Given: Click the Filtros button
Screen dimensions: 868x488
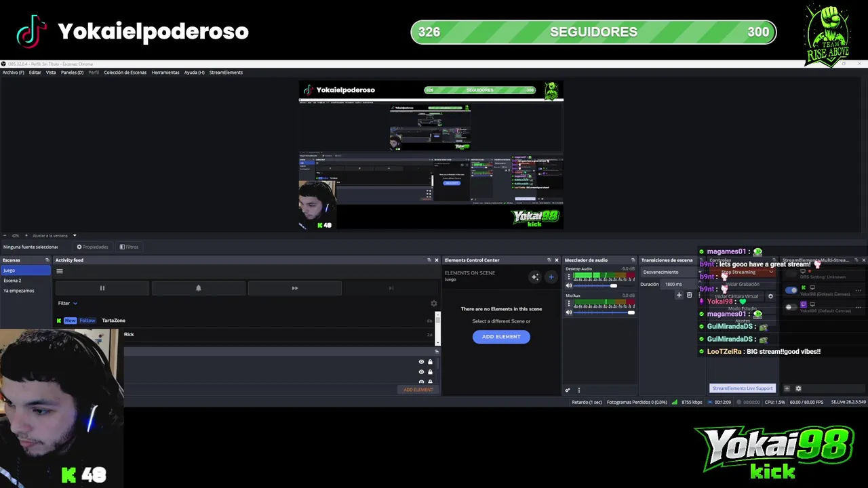Looking at the screenshot, I should (129, 247).
